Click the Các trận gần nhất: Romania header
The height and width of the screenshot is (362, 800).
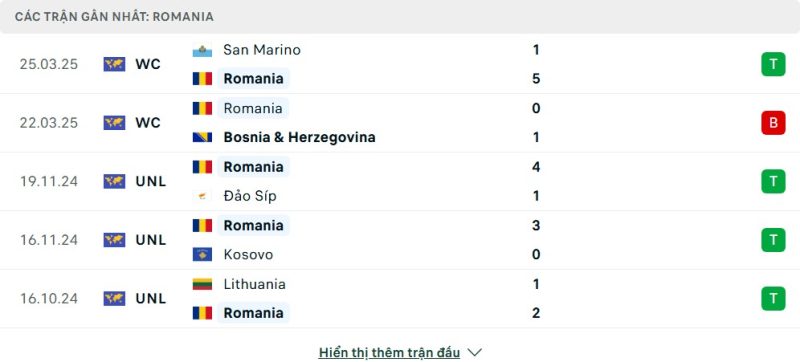[x=114, y=17]
